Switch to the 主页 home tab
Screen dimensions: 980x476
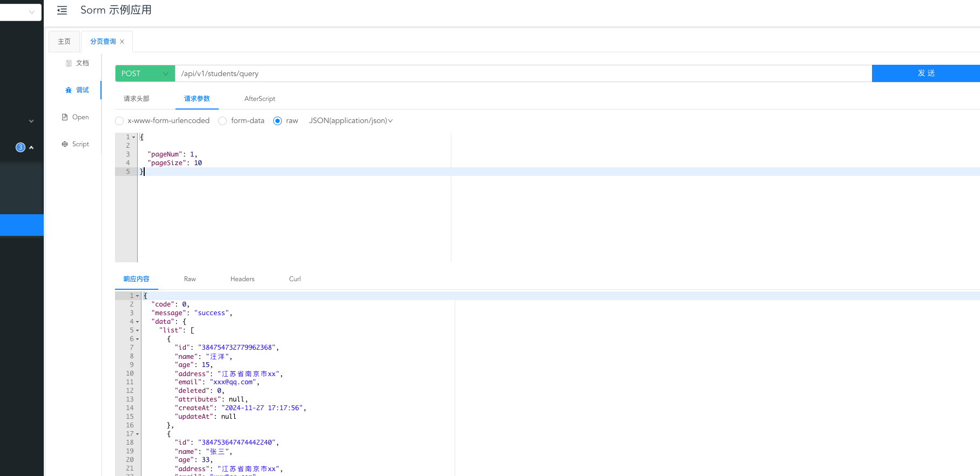(64, 42)
